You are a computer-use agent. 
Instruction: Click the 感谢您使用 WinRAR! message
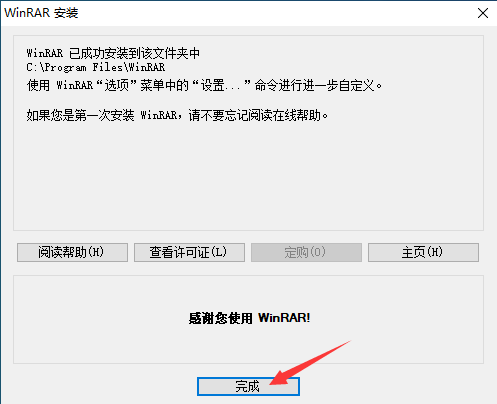(249, 318)
